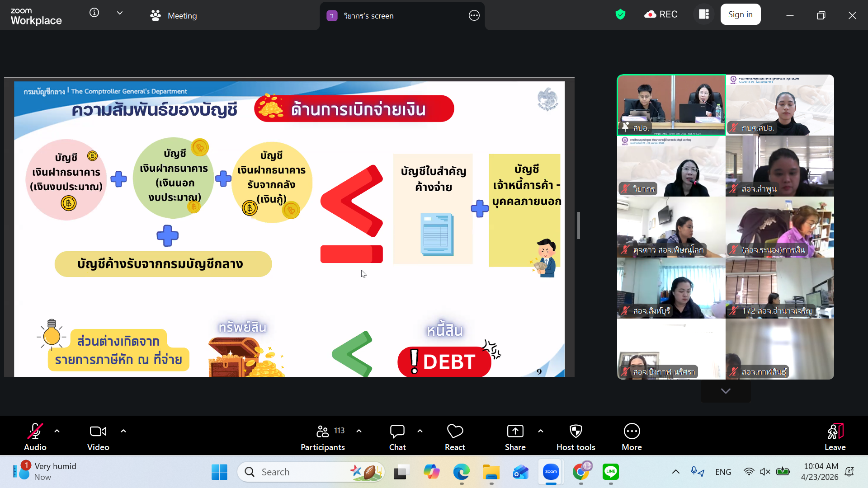Open the view layout switcher icon
This screenshot has height=488, width=868.
click(704, 14)
